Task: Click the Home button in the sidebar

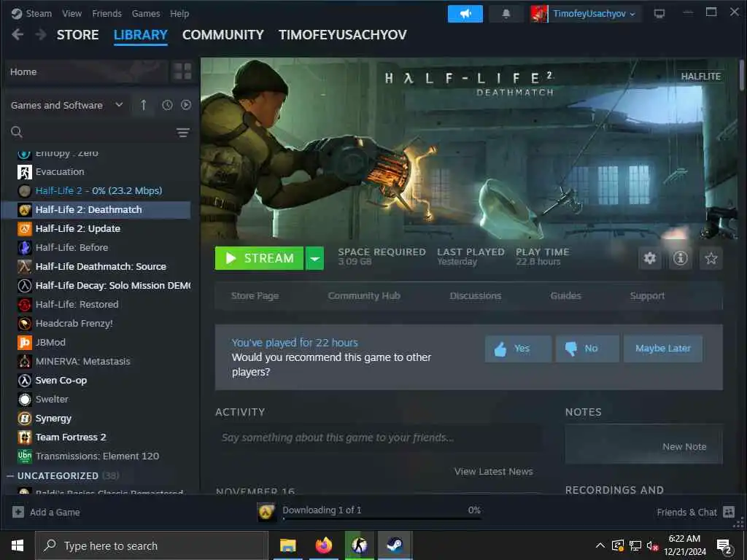Action: point(86,71)
